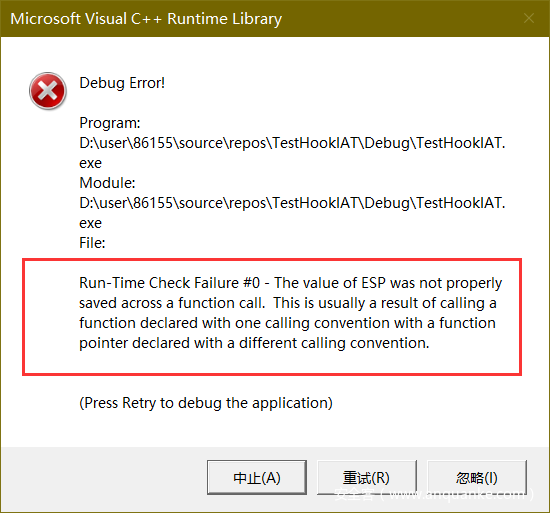Click the 'saved across a function call' line
Viewport: 550px width, 513px height.
click(x=288, y=303)
